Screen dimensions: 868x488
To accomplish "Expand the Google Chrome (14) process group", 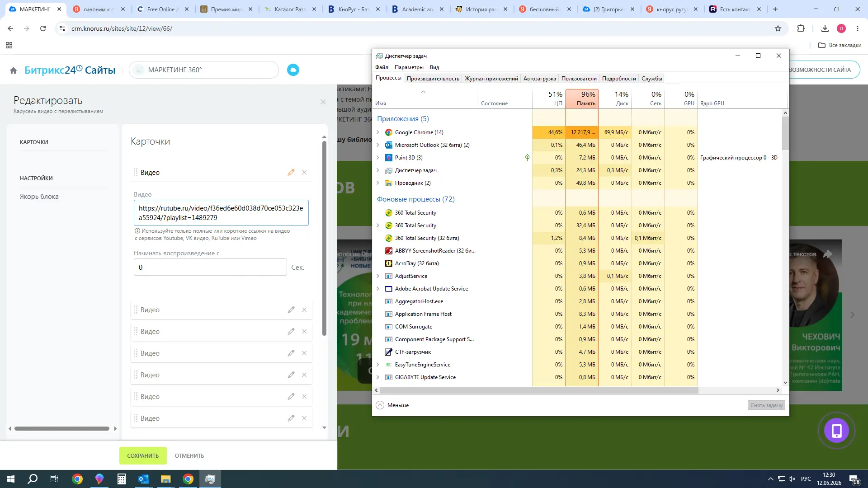I will (x=378, y=132).
